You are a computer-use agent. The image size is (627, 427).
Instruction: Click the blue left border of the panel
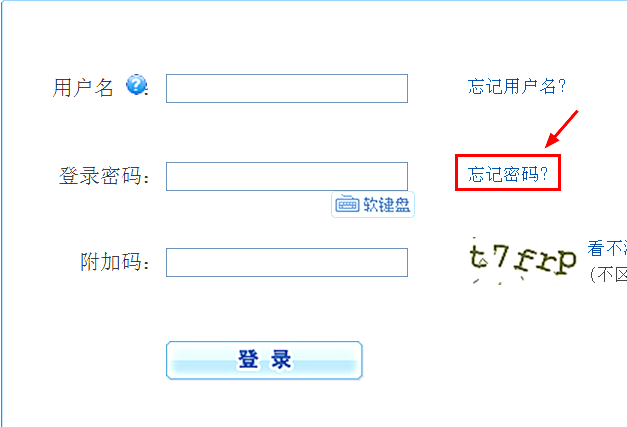1,214
